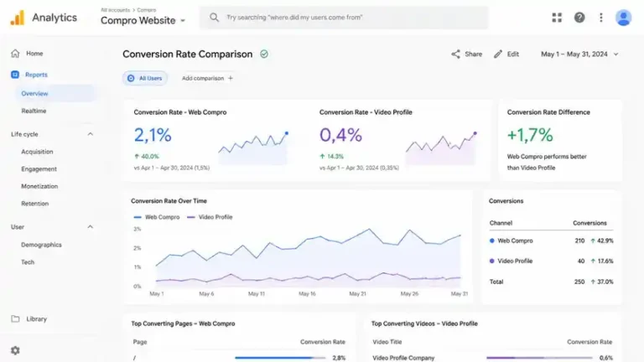Open the Engagement report
The image size is (644, 362).
pyautogui.click(x=39, y=168)
